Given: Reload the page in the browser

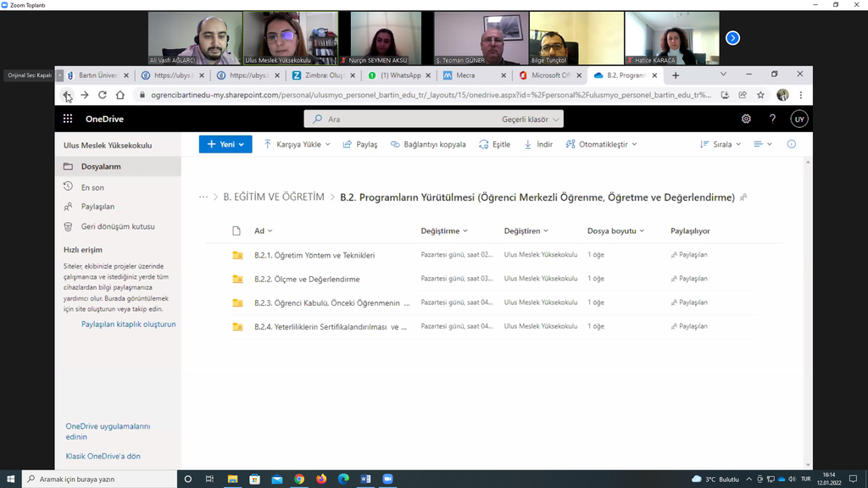Looking at the screenshot, I should tap(102, 95).
